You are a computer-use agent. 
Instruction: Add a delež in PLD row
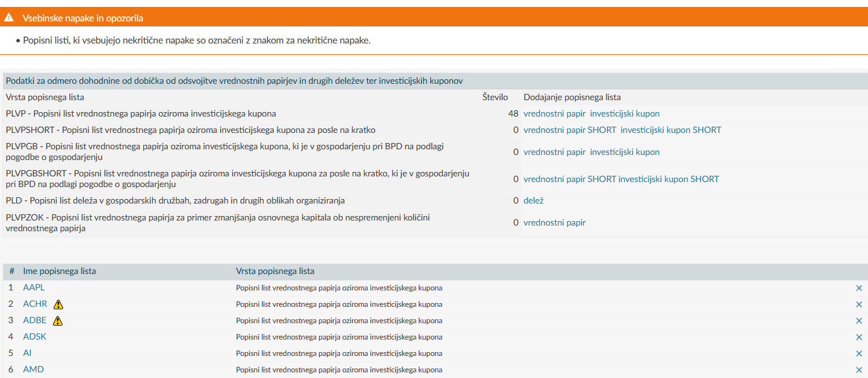534,200
